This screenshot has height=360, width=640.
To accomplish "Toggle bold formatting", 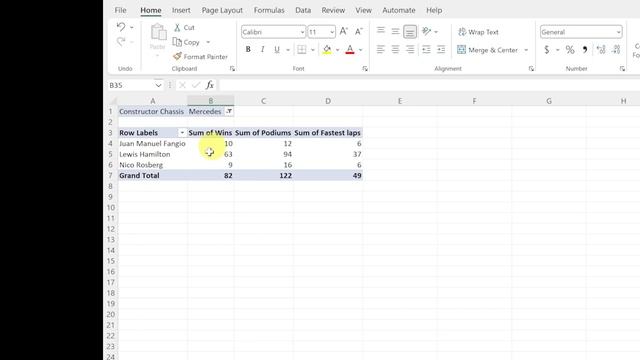I will tap(248, 50).
